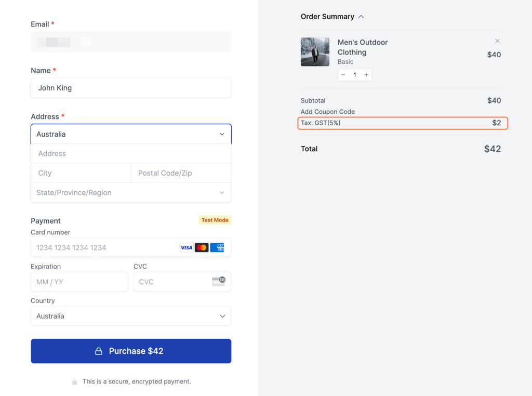The height and width of the screenshot is (396, 532).
Task: Click the Visa card icon
Action: [187, 247]
